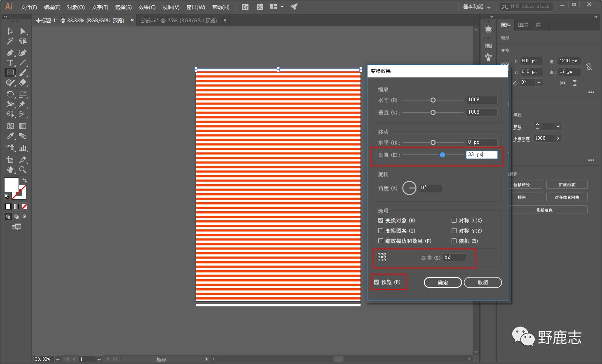Select the Rotate tool
Image resolution: width=602 pixels, height=364 pixels.
[10, 94]
